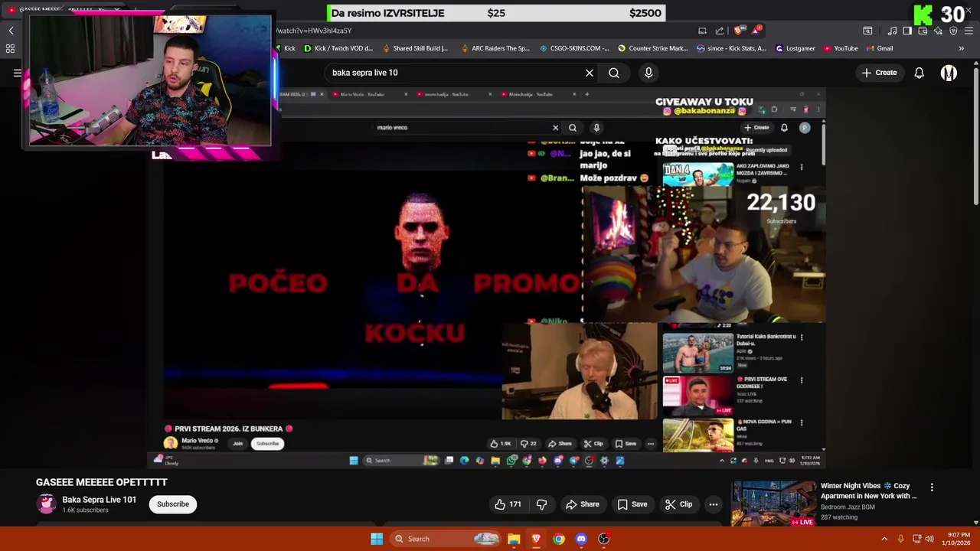Open File Explorer from the taskbar

point(514,539)
